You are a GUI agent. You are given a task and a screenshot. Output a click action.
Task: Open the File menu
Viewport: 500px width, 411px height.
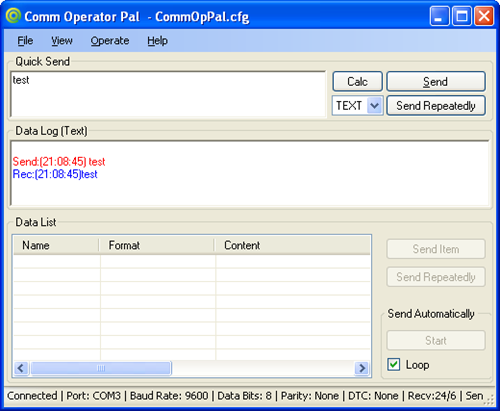(x=25, y=41)
